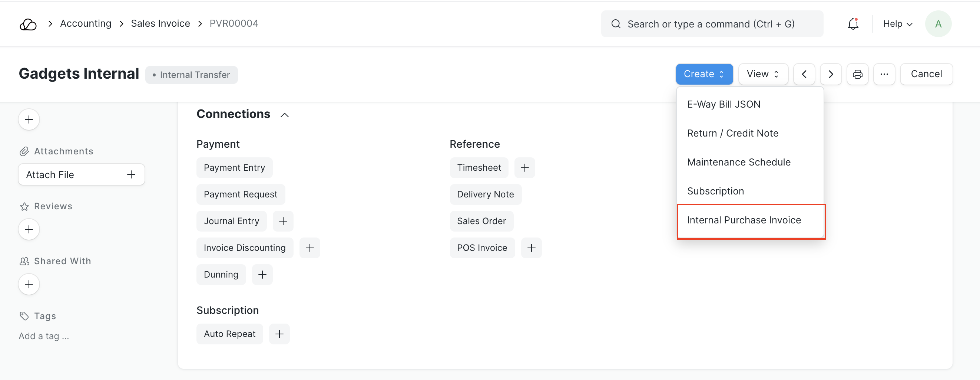
Task: Click plus next to Timesheet
Action: coord(524,168)
